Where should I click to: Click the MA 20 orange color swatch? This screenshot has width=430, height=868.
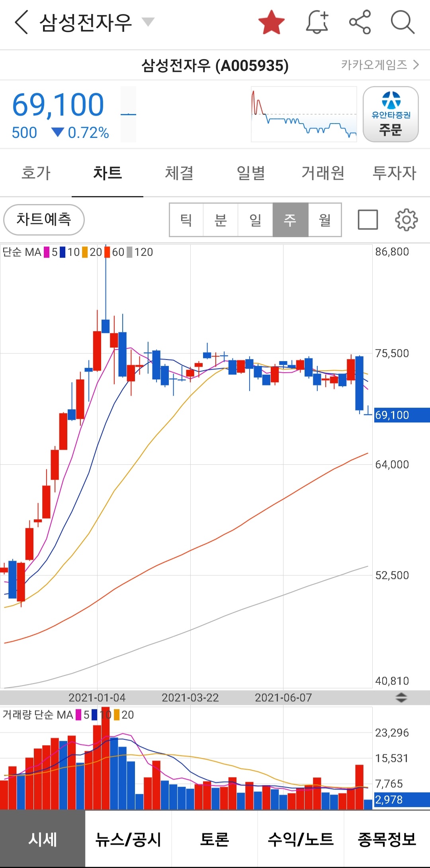click(85, 252)
